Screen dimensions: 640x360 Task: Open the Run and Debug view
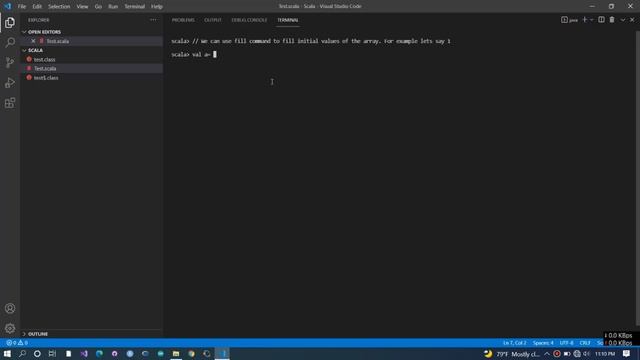[10, 83]
